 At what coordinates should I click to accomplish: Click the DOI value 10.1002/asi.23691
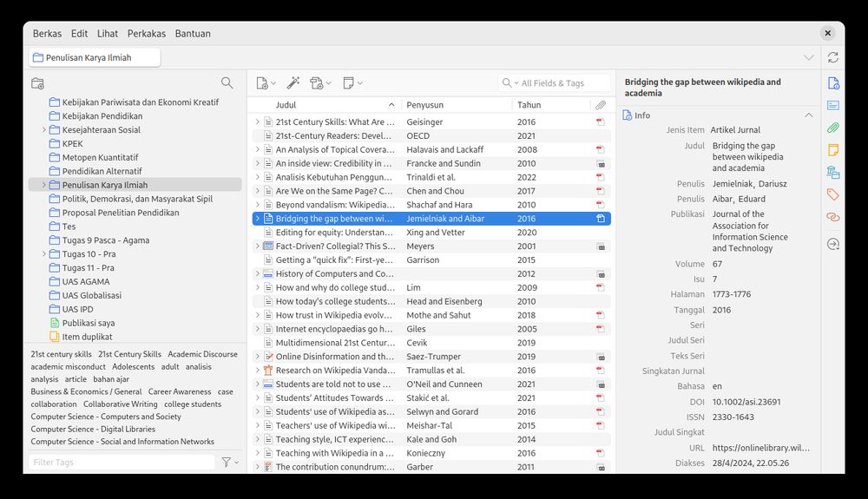(x=746, y=402)
